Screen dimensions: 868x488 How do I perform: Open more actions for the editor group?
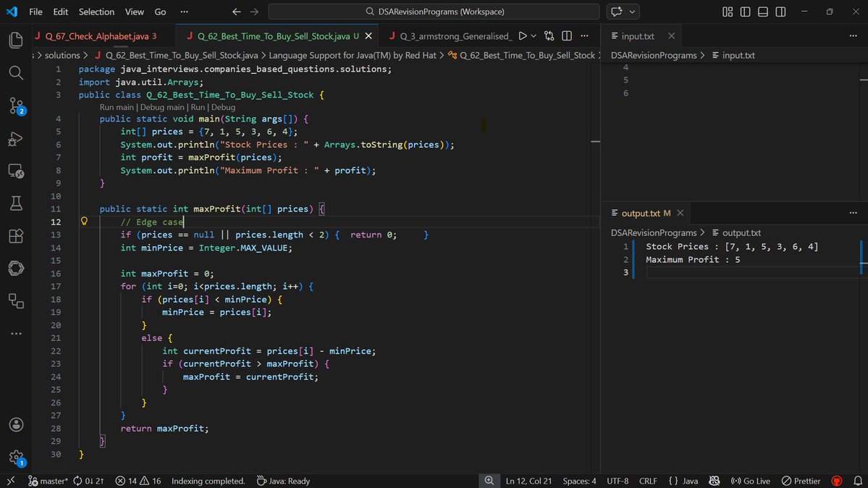[584, 36]
